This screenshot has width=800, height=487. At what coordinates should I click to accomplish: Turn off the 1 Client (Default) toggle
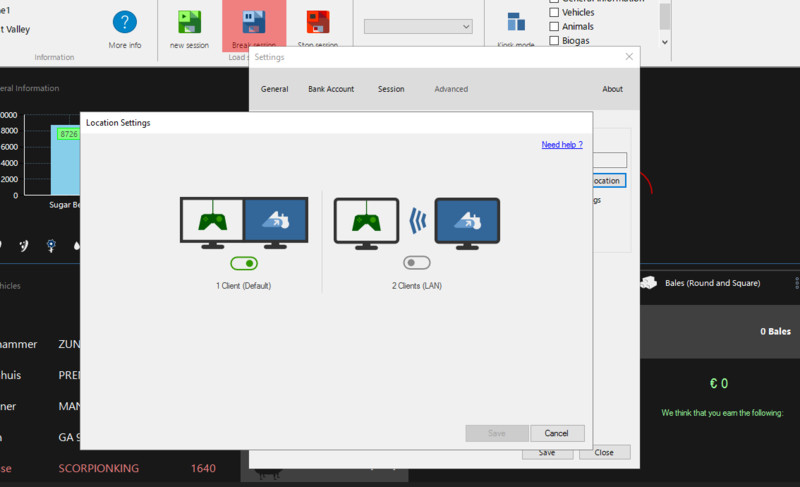click(244, 263)
